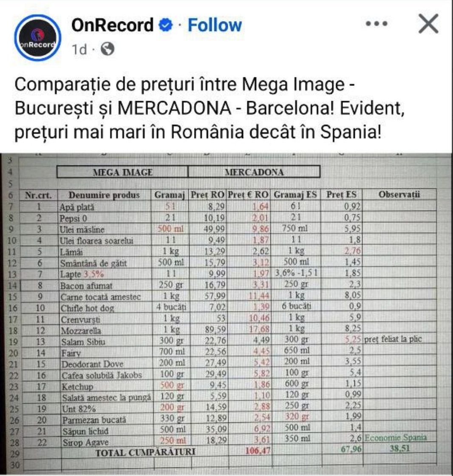This screenshot has height=476, width=453.
Task: Open the three-dots post options menu
Action: [377, 23]
